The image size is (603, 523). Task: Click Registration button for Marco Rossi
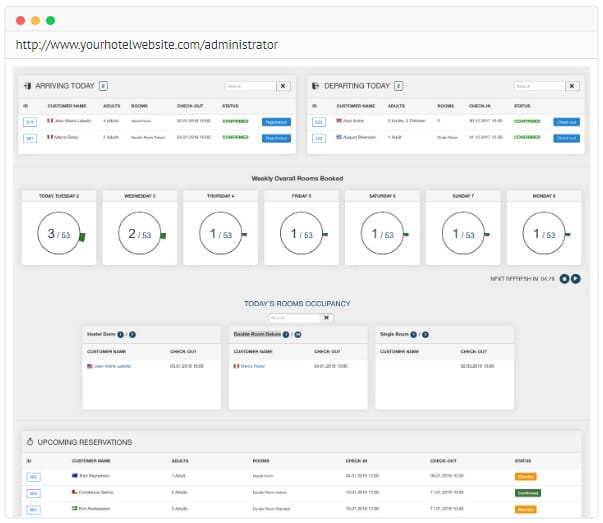coord(276,138)
